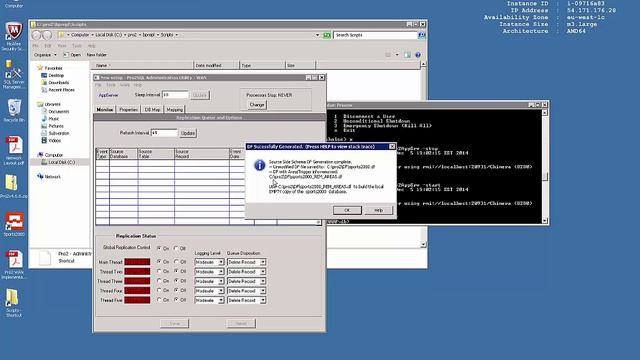Open the Scripts - Shortcut desktop folder
Screen dimensions: 640x360
click(x=13, y=302)
